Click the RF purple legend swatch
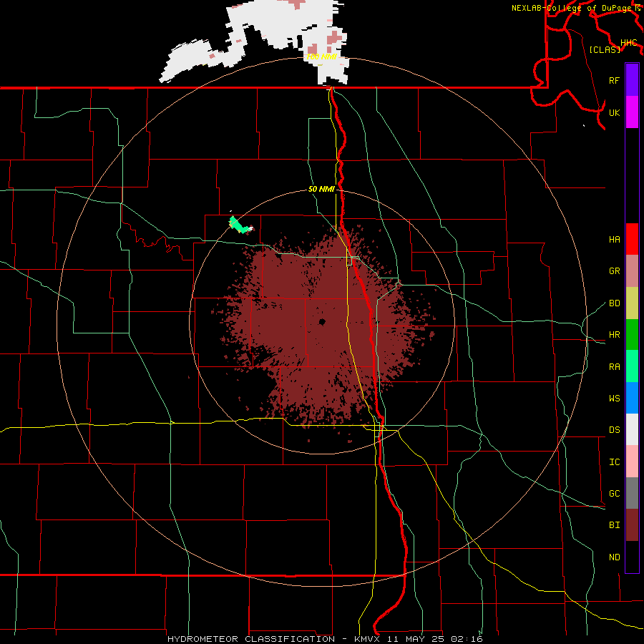This screenshot has width=644, height=644. pyautogui.click(x=632, y=80)
